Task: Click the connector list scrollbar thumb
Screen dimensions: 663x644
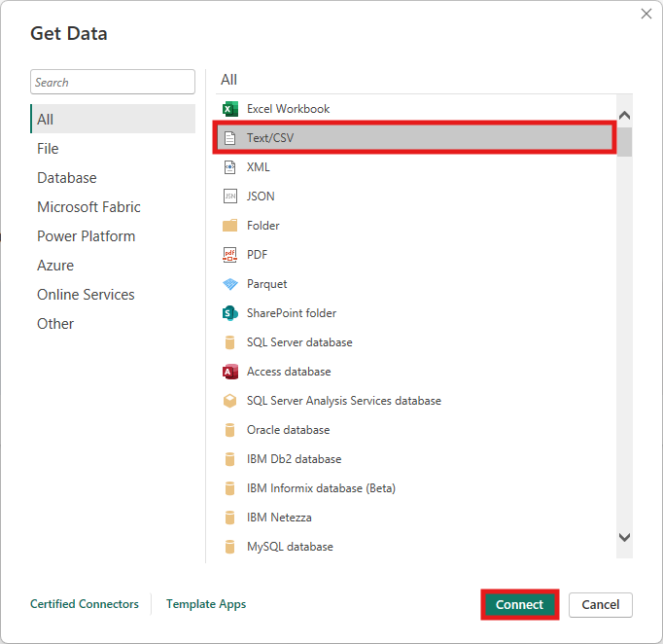Action: [624, 142]
